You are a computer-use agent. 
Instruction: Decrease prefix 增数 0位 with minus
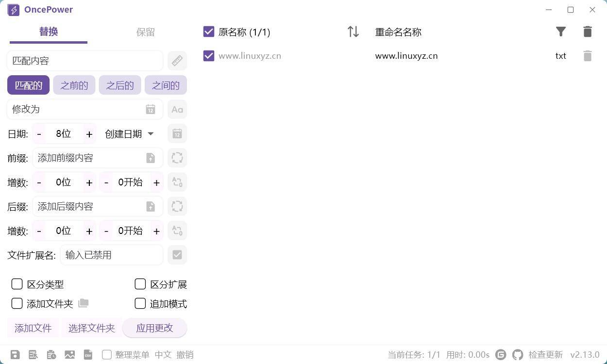(39, 182)
